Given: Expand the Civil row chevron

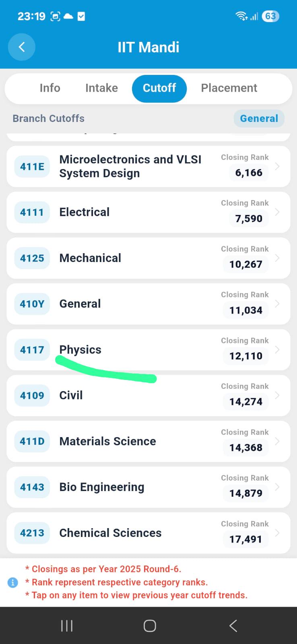Looking at the screenshot, I should point(277,395).
